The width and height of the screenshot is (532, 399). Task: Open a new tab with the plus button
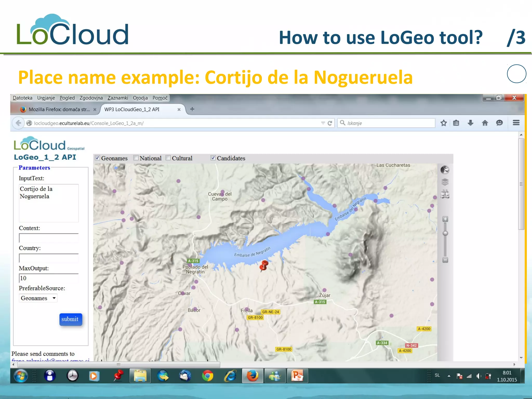192,109
